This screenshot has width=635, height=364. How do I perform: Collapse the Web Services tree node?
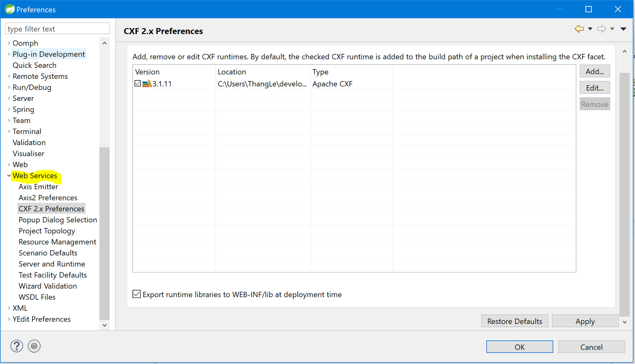coord(8,176)
